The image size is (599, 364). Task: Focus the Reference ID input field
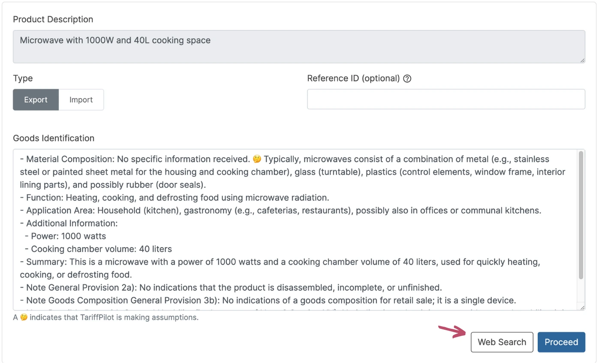[446, 99]
